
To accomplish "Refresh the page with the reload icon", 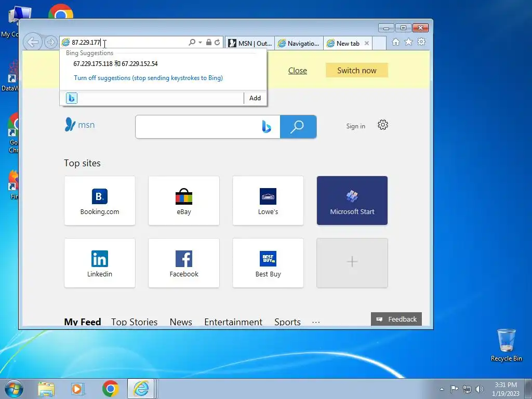I will pos(217,42).
